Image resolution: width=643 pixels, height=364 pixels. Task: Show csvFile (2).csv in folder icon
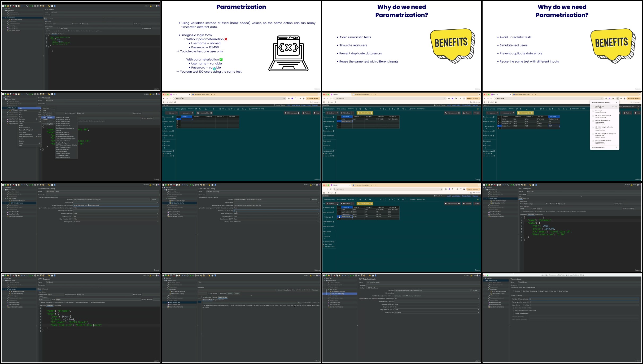613,107
